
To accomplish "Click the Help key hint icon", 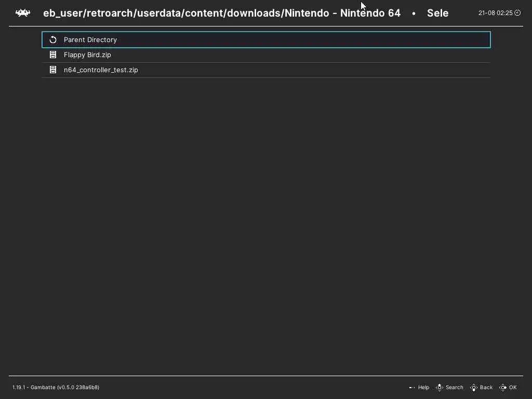I will point(412,388).
